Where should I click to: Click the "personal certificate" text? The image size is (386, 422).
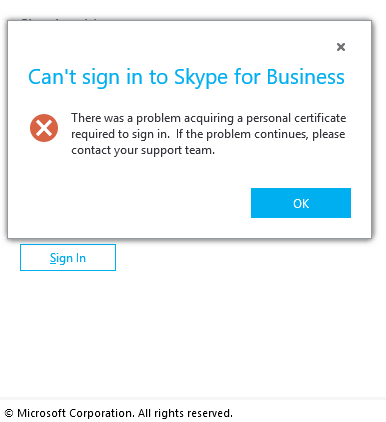(x=296, y=118)
